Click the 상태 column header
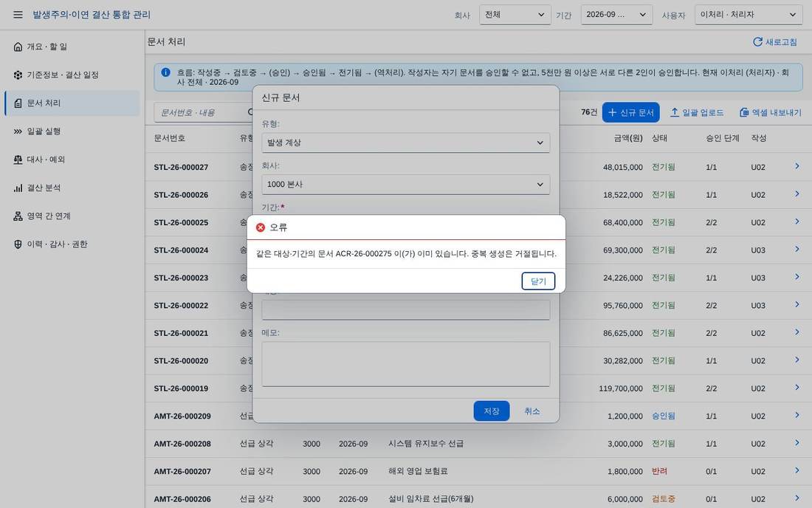The height and width of the screenshot is (508, 812). 659,138
